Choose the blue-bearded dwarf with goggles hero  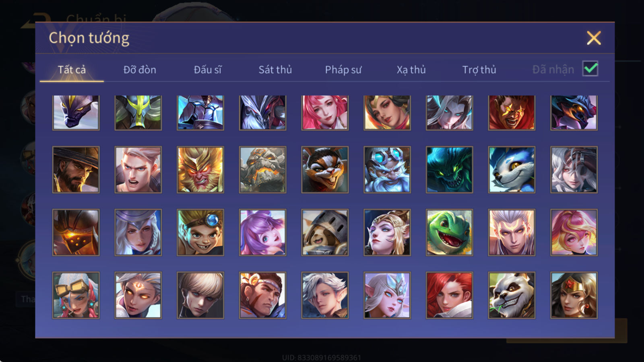point(387,170)
